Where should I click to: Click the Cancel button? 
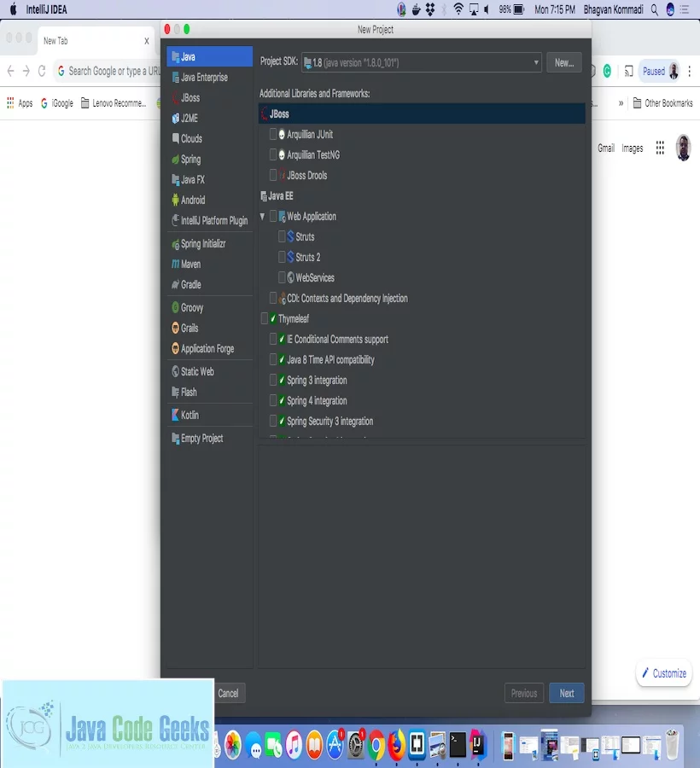click(228, 693)
